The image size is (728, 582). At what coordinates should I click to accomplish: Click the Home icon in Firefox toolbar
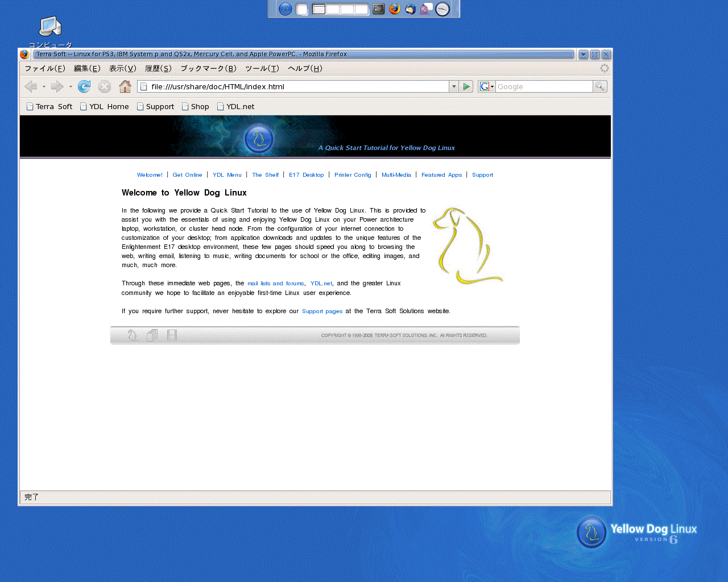click(125, 86)
